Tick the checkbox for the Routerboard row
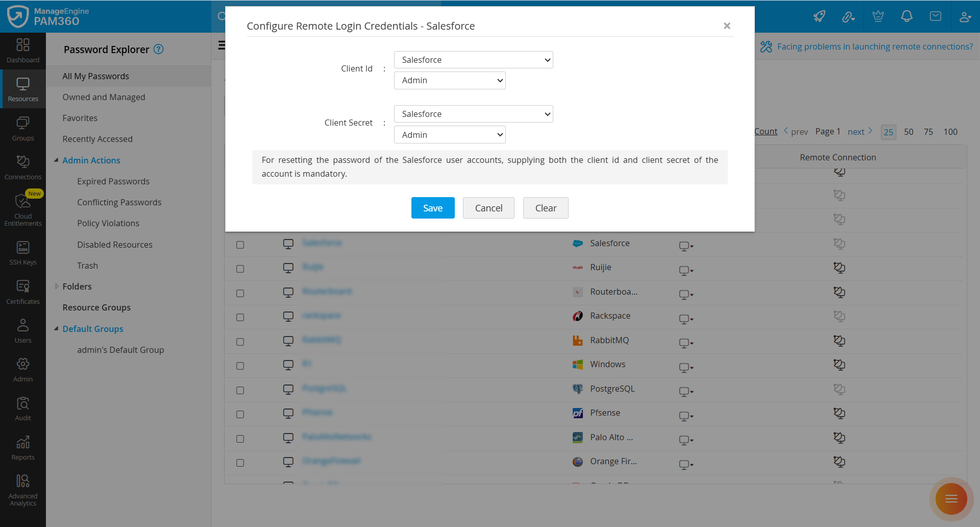 click(x=240, y=294)
